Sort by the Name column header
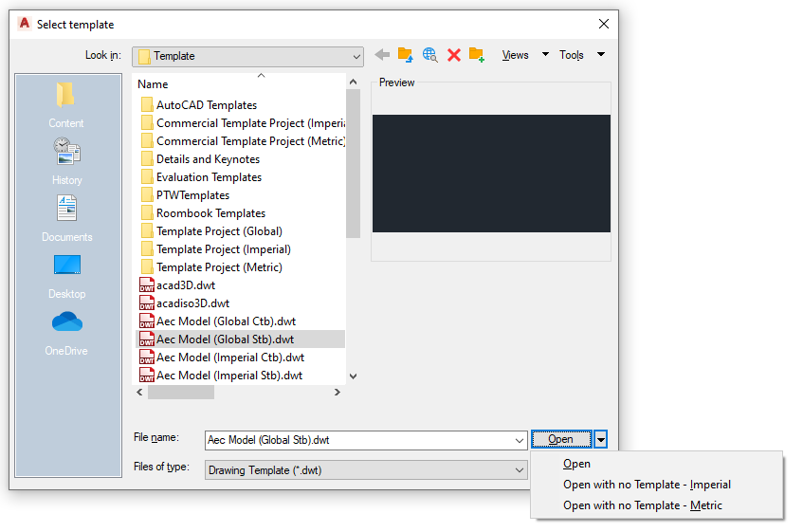Image resolution: width=803 pixels, height=532 pixels. (153, 84)
